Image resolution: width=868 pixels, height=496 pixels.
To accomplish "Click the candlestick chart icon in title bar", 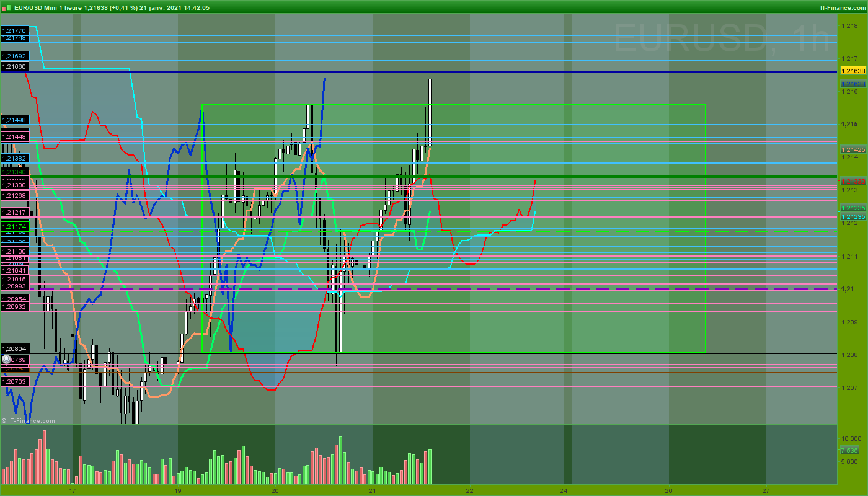I will [5, 7].
